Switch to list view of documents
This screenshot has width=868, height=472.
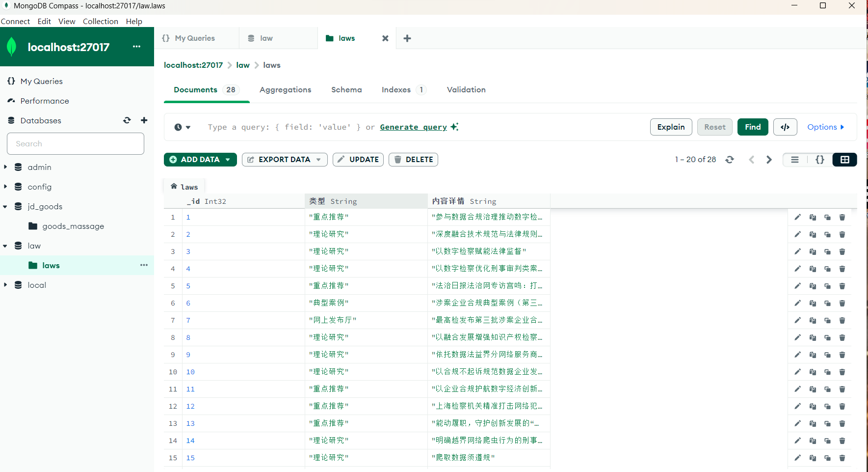[795, 160]
